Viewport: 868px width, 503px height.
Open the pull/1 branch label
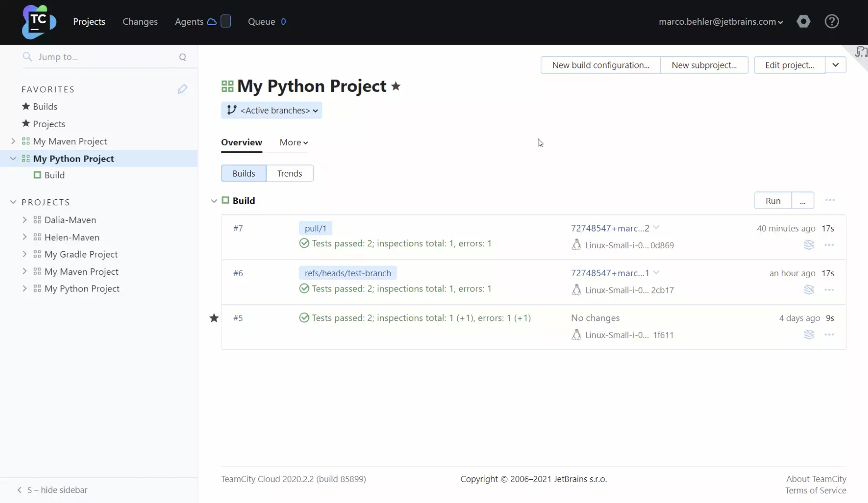pyautogui.click(x=316, y=228)
